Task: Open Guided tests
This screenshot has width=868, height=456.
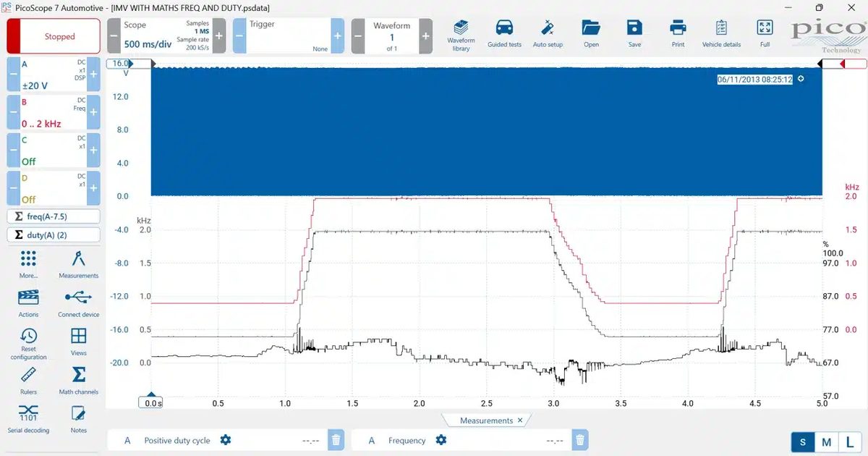Action: (504, 35)
